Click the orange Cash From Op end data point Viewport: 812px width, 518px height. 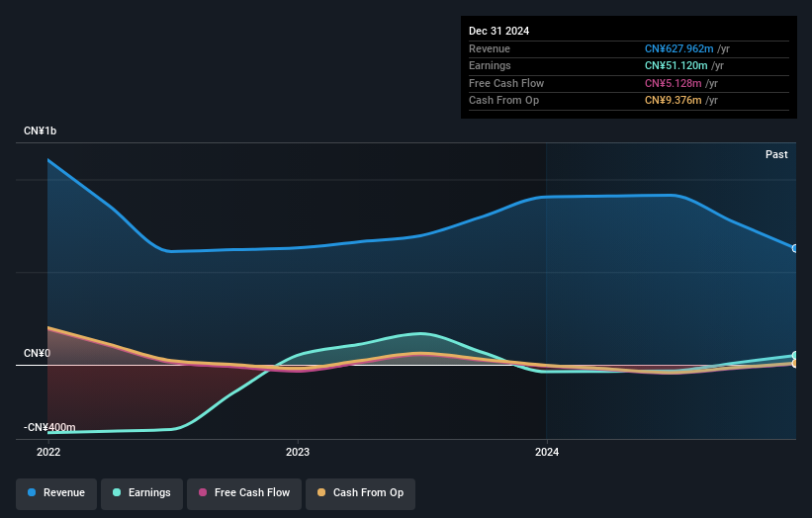point(794,363)
